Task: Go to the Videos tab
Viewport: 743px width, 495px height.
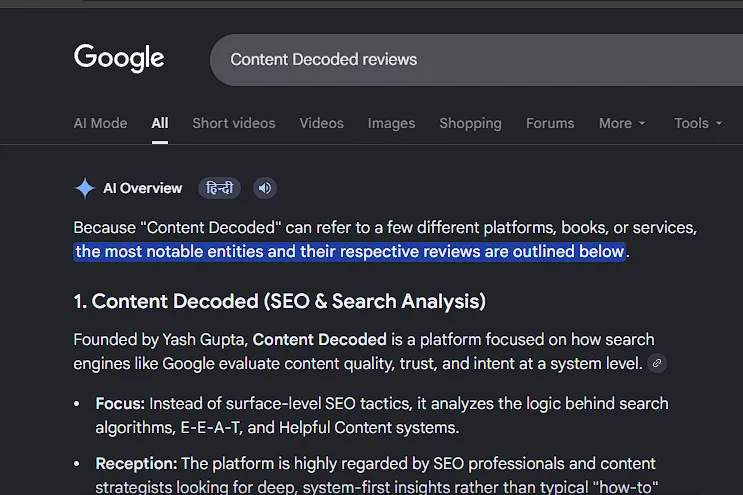Action: [321, 123]
